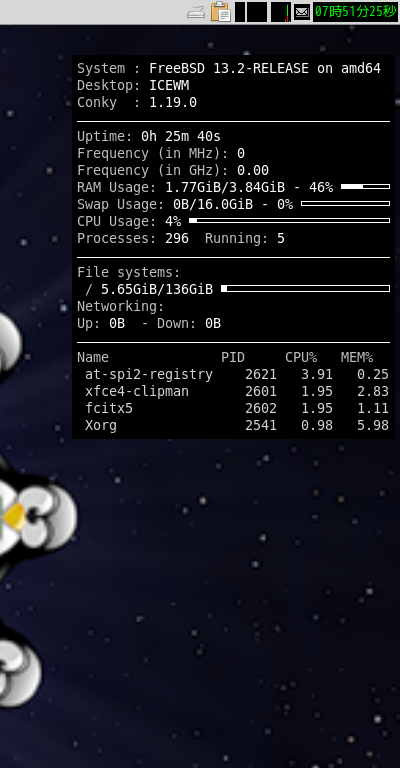Viewport: 400px width, 768px height.
Task: Click the RAM value '1.77GiB/3.84GiB'
Action: 225,188
